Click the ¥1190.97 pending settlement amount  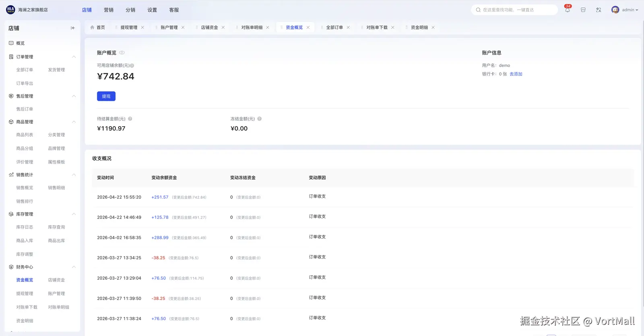coord(111,129)
